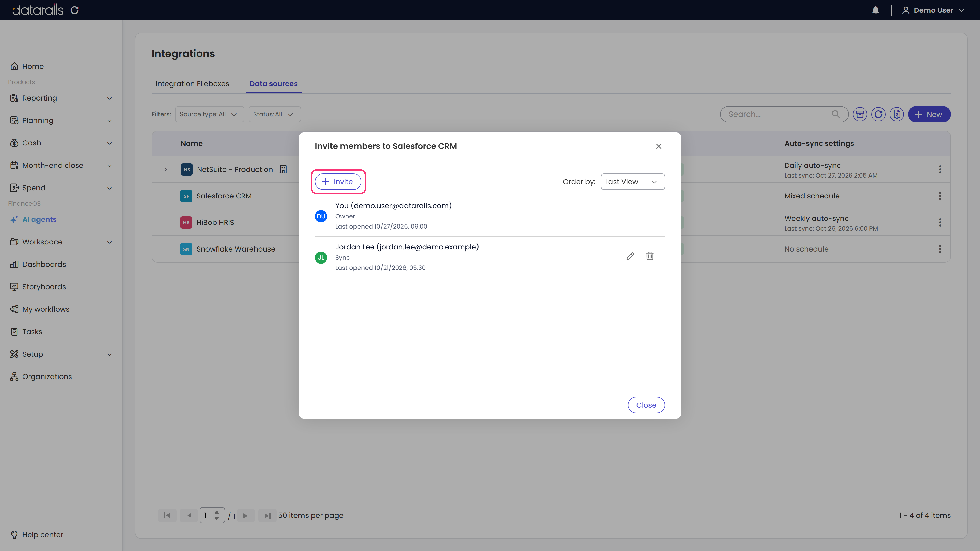
Task: Open the Order by Last View dropdown
Action: [x=632, y=182]
